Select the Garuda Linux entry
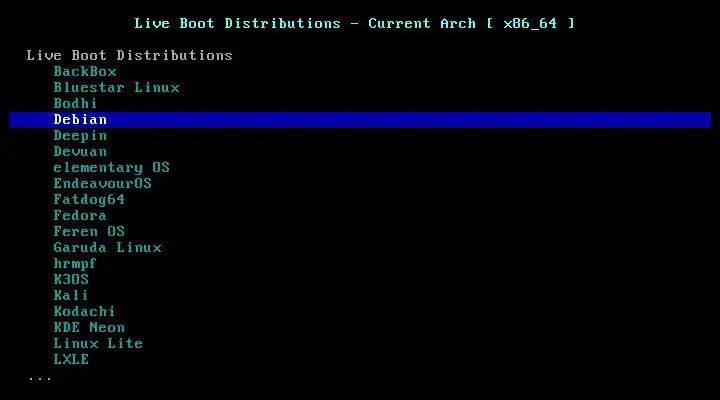Screen dimensions: 720x400 (x=107, y=248)
